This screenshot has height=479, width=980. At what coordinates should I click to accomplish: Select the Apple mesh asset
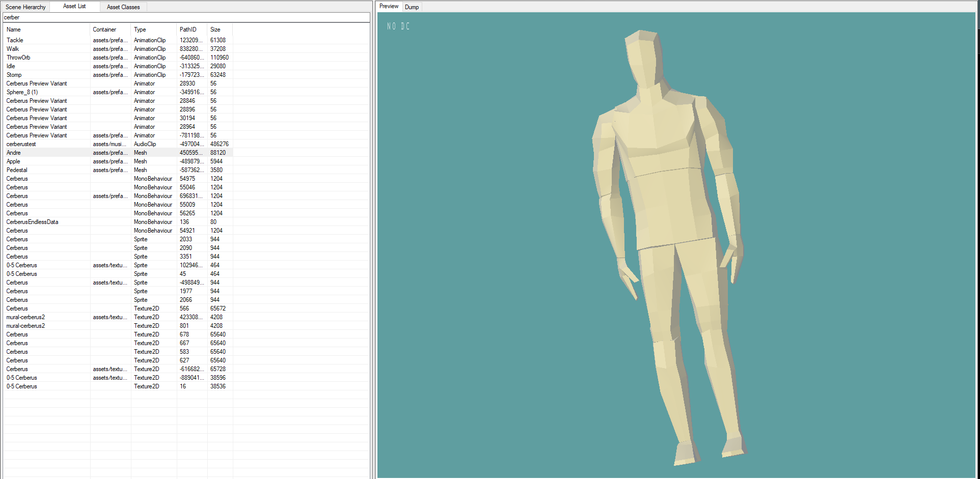13,161
